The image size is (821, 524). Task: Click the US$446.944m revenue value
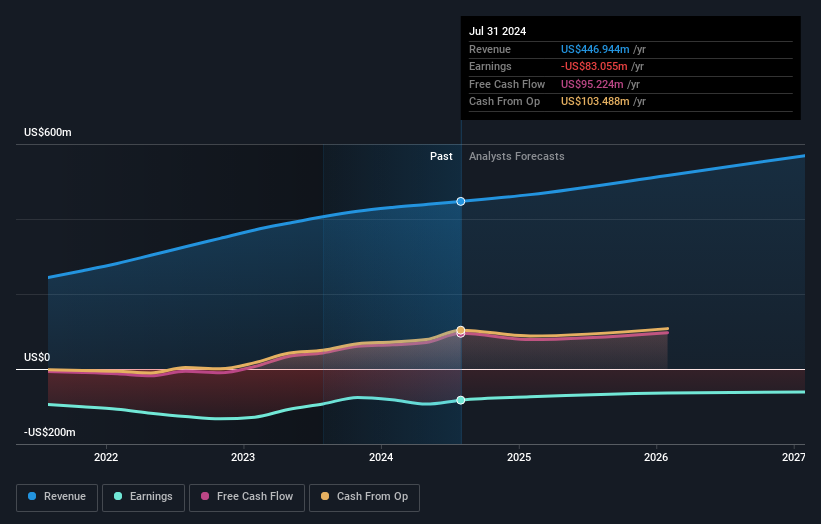tap(595, 49)
